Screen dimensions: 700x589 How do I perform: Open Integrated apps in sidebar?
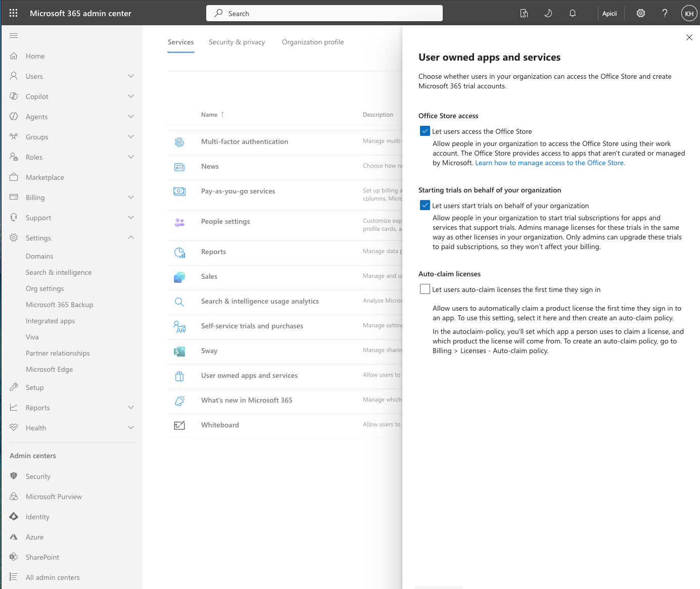coord(50,321)
